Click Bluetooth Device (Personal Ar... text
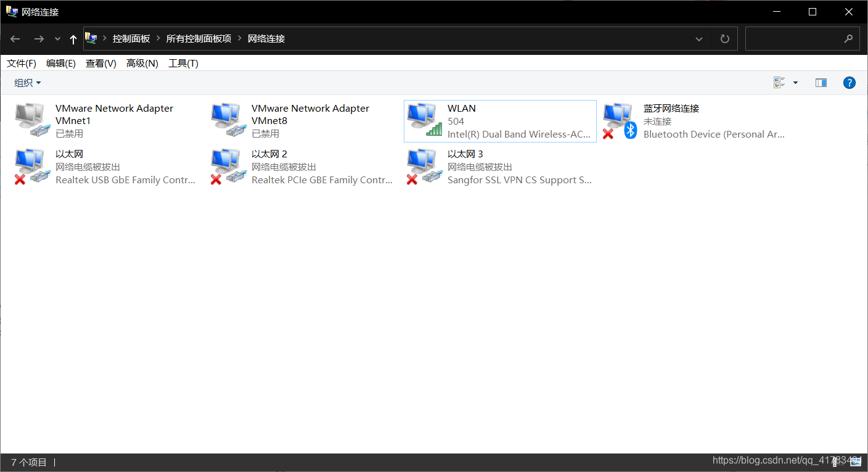 click(714, 135)
